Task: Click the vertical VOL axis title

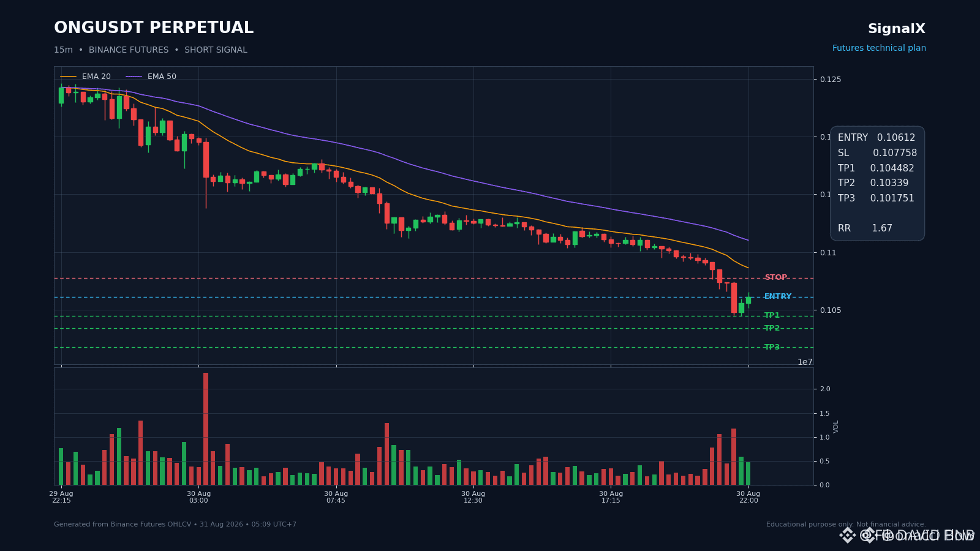Action: (836, 427)
